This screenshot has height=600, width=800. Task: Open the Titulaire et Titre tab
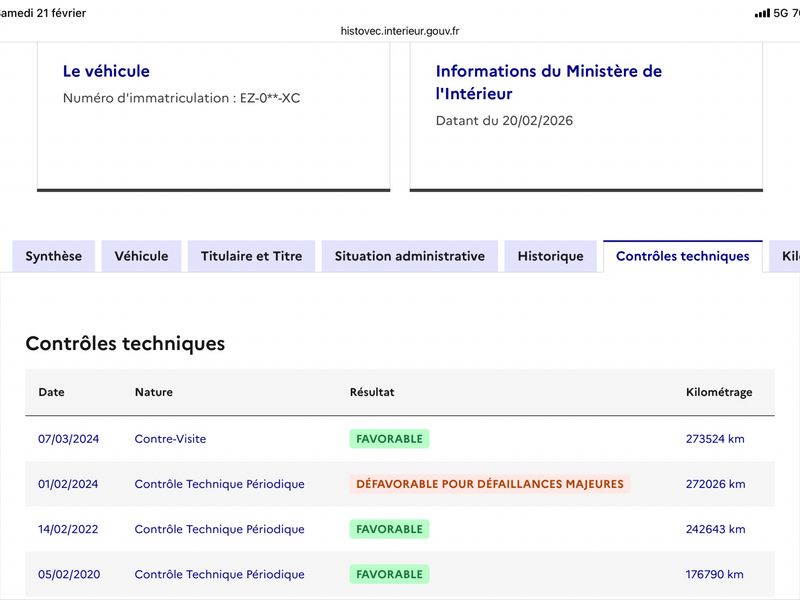pos(252,256)
